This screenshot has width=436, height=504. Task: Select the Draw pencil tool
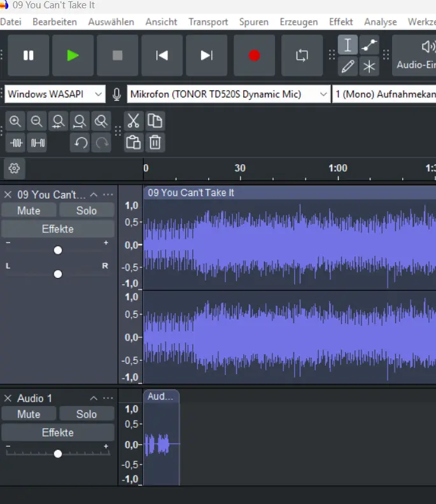(x=348, y=66)
